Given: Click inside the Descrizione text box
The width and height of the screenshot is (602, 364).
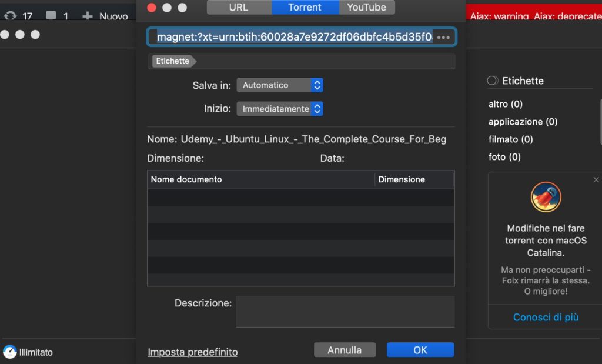Looking at the screenshot, I should pyautogui.click(x=345, y=311).
